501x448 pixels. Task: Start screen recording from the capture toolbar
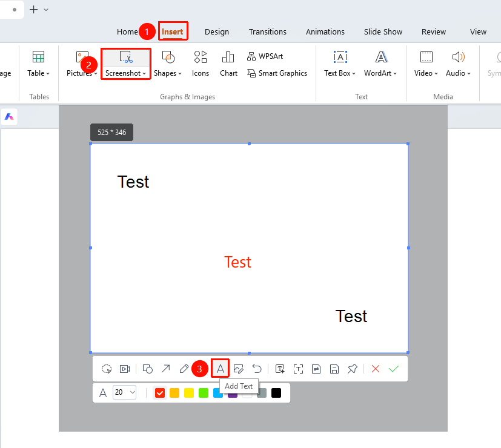125,369
